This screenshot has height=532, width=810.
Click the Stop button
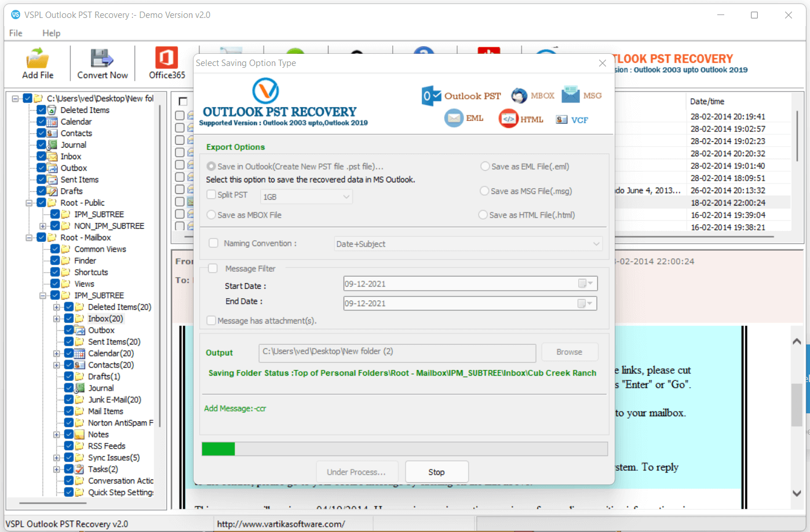(x=437, y=472)
